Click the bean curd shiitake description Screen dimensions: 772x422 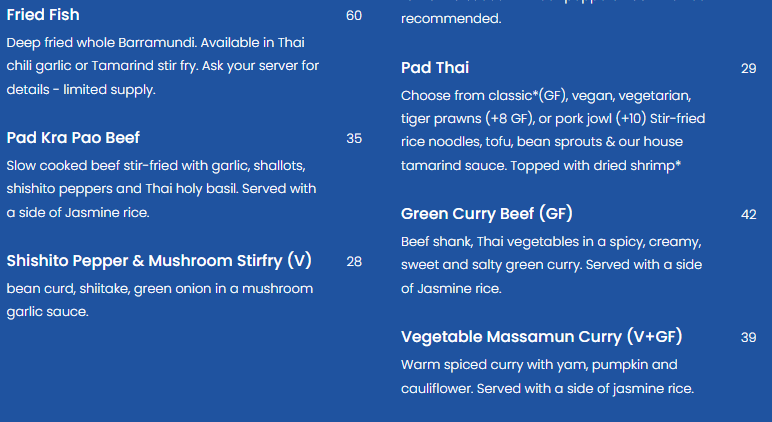[x=160, y=300]
